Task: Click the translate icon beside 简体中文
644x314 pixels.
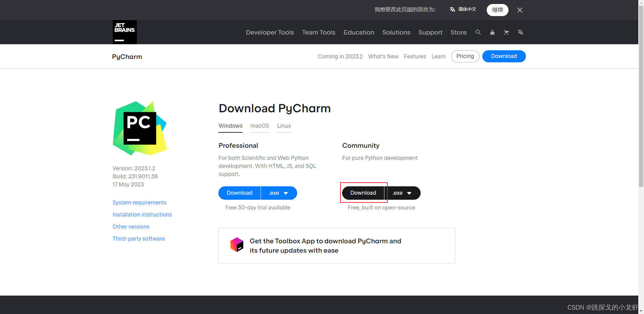Action: (452, 10)
